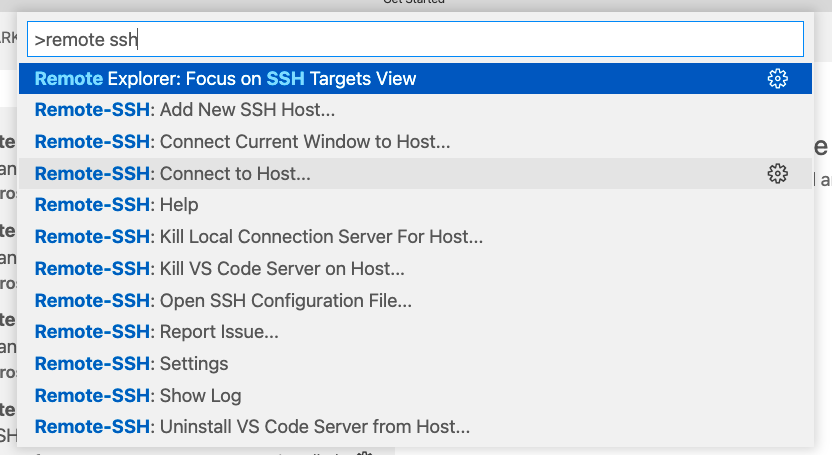This screenshot has width=832, height=455.
Task: Run Remote-SSH: Uninstall VS Code Server from Host...
Action: coord(415,426)
